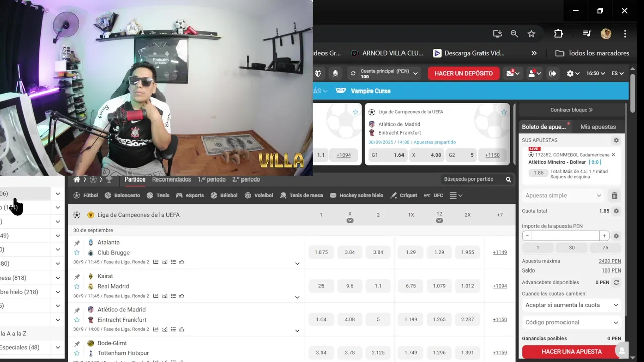Decrease stake with the minus button

coord(527,236)
